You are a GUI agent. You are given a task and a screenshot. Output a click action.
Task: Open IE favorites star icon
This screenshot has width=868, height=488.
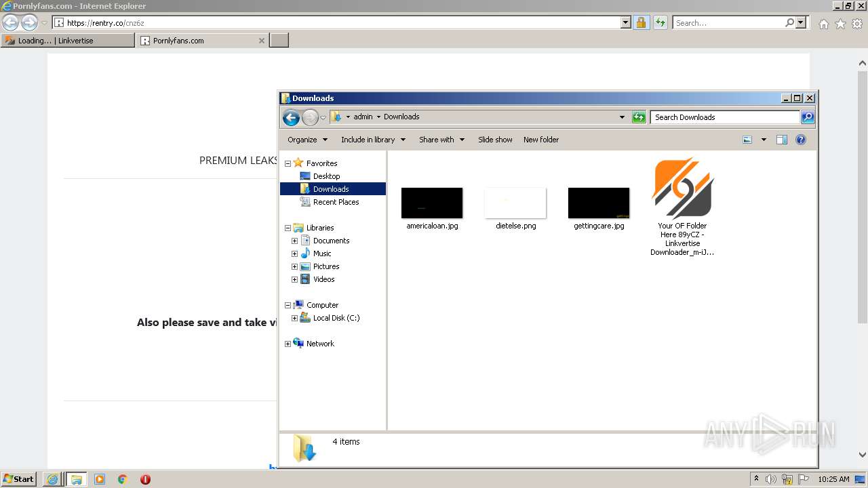(840, 24)
